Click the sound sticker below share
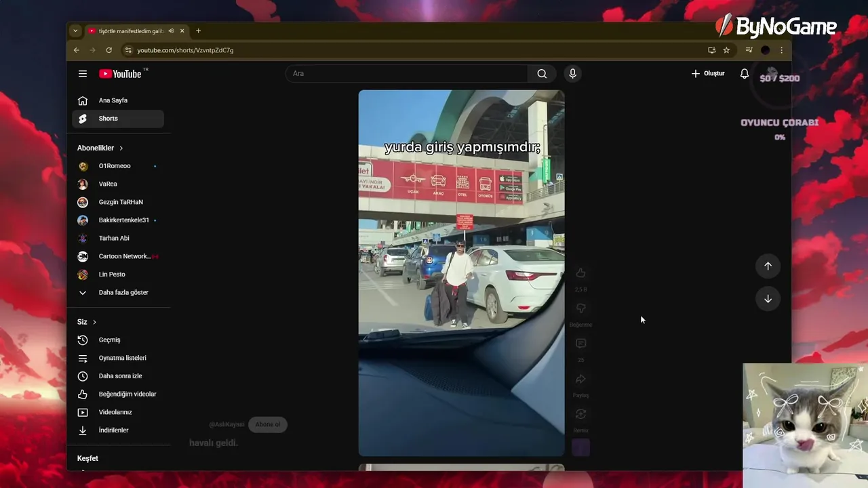Viewport: 868px width, 488px height. [580, 447]
